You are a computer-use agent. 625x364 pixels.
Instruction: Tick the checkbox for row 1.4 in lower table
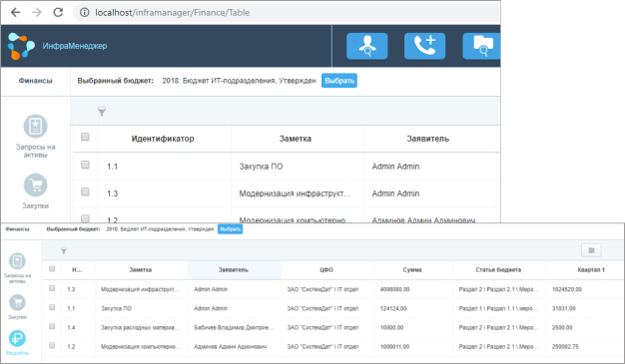pyautogui.click(x=52, y=326)
